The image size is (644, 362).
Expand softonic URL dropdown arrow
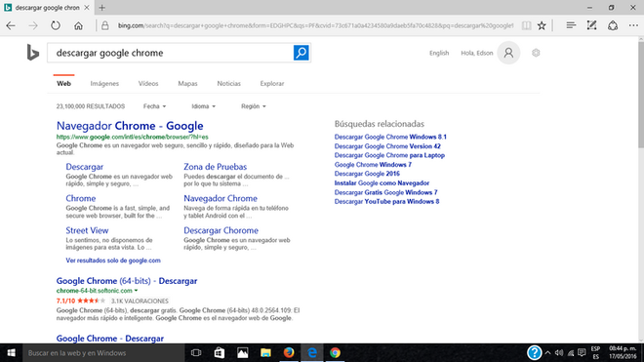[136, 291]
